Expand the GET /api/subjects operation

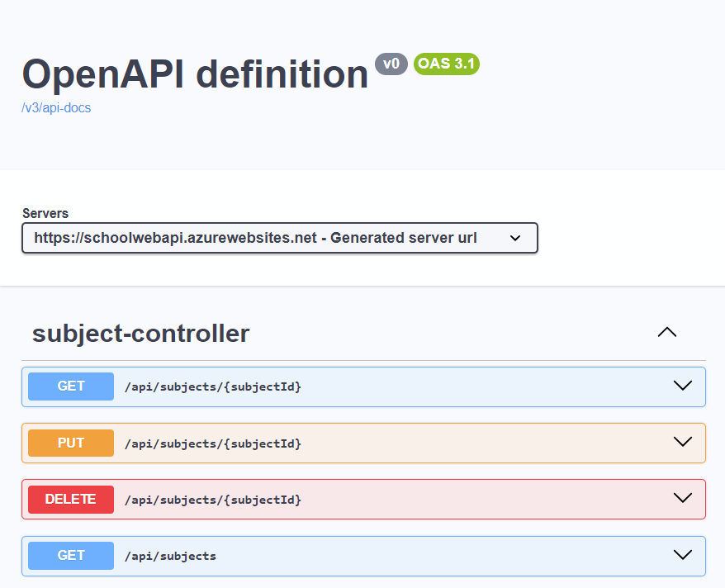pos(683,554)
